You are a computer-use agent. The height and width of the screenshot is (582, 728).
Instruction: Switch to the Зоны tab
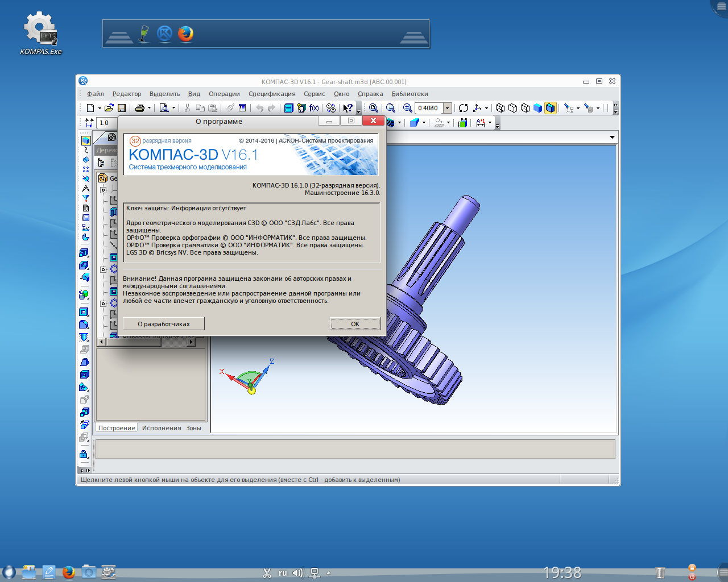pyautogui.click(x=193, y=428)
